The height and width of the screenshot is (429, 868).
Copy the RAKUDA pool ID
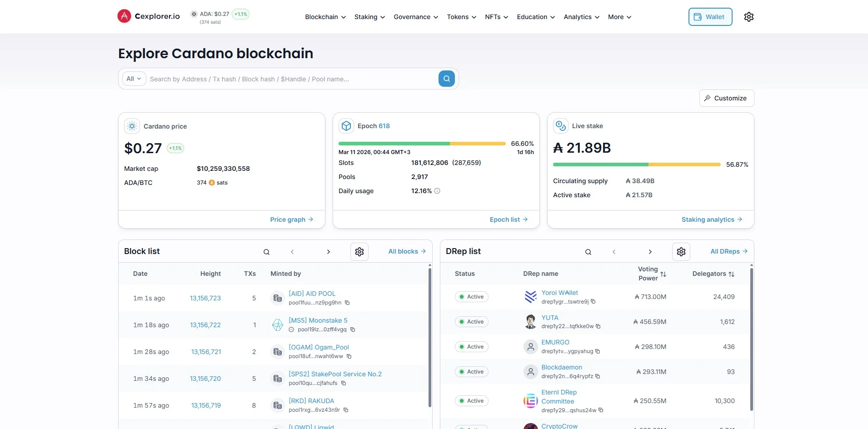pyautogui.click(x=346, y=410)
